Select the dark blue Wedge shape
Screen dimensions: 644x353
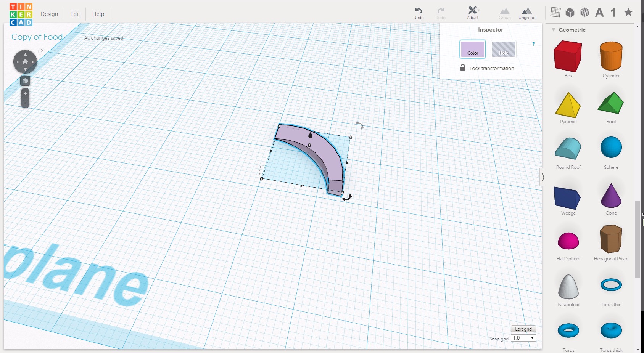567,198
